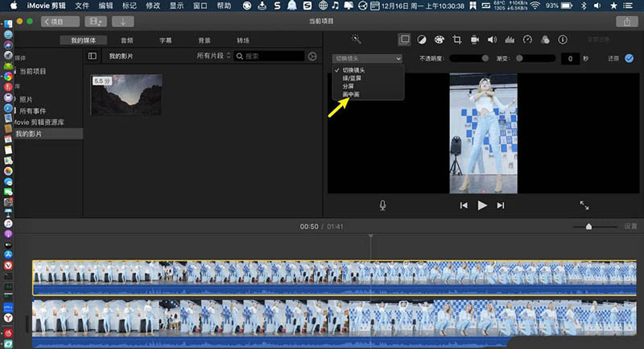Open the 编辑 menu in menu bar
The width and height of the screenshot is (644, 349).
[105, 6]
